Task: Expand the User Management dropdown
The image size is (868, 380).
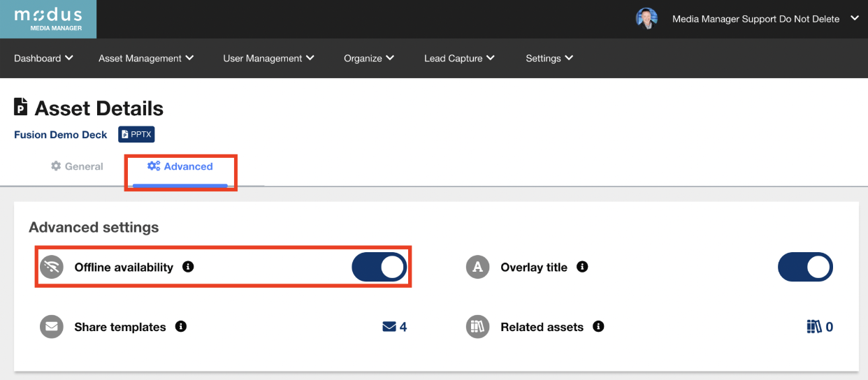Action: tap(268, 58)
